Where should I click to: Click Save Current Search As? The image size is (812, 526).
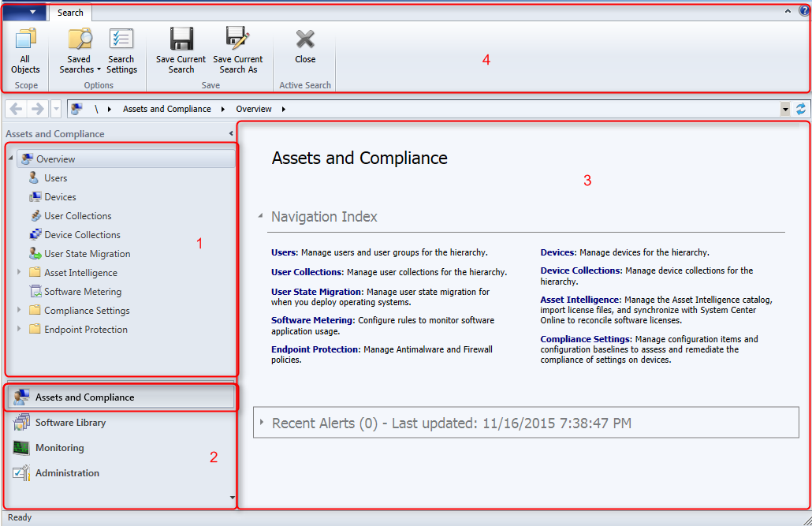tap(238, 50)
